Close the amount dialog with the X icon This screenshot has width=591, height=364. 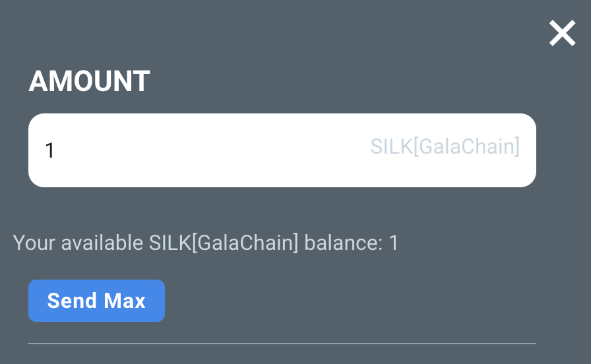tap(562, 33)
